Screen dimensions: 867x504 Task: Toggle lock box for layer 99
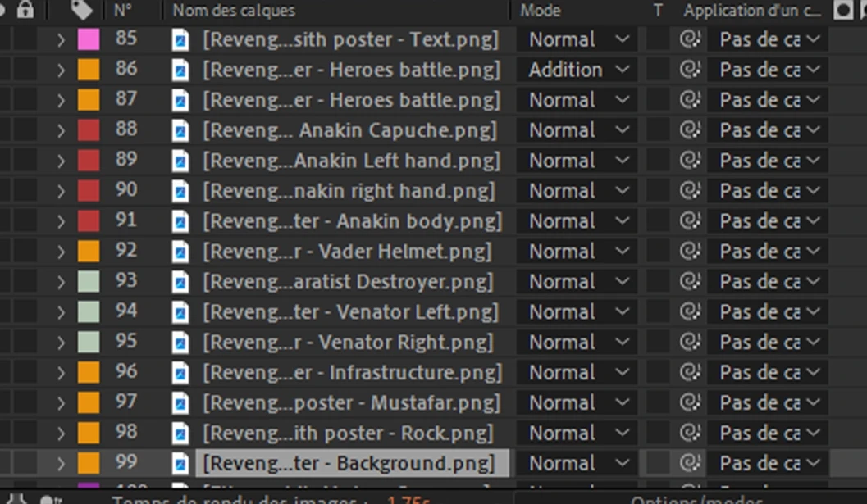click(x=25, y=463)
